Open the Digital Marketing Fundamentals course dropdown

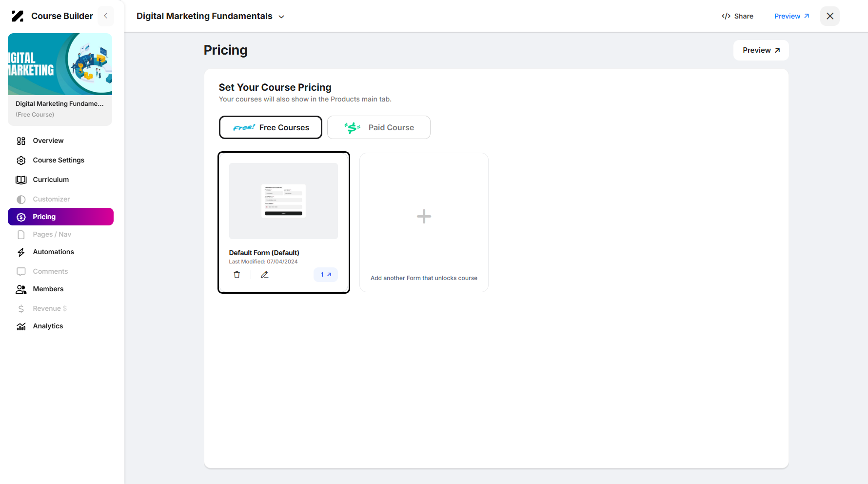(x=211, y=16)
